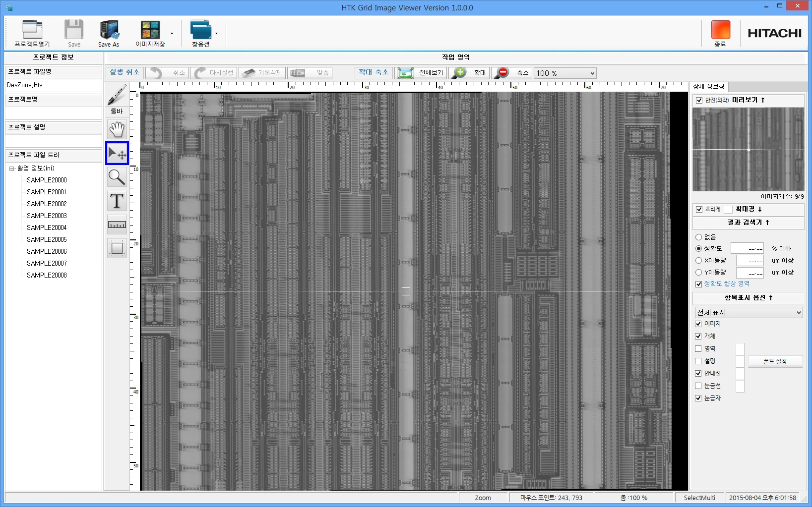The image size is (812, 507).
Task: Collapse the 항목표시 옵션 section
Action: pyautogui.click(x=748, y=298)
